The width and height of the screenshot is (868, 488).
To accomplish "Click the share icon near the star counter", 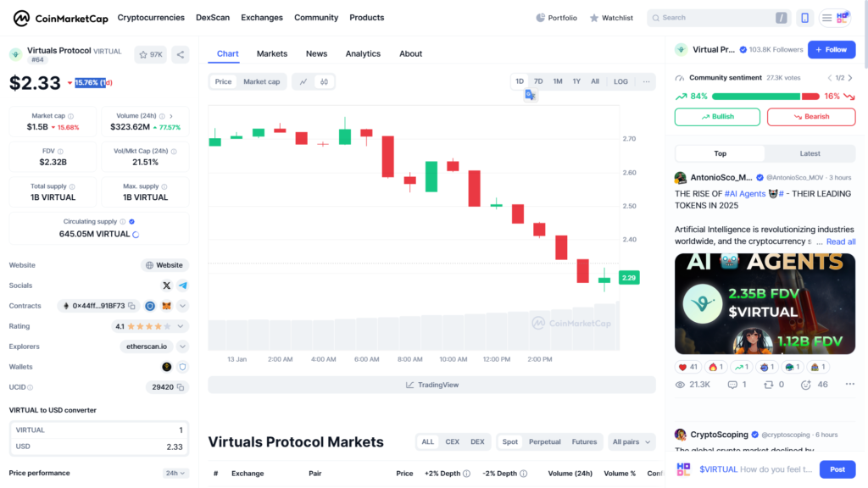I will (180, 54).
